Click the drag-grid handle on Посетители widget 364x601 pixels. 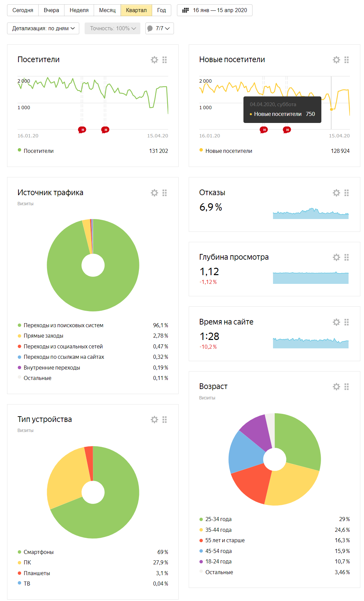pos(165,60)
